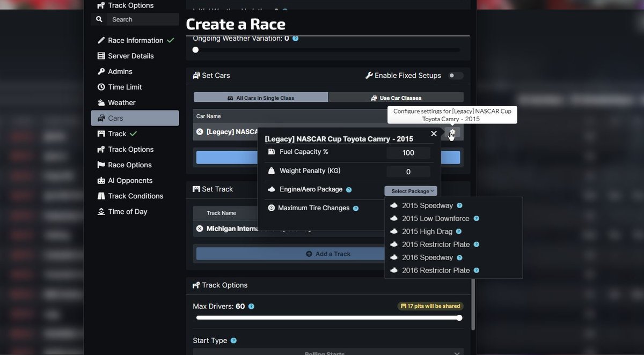Click help icon next to Ongoing Weather Variation
Image resolution: width=644 pixels, height=355 pixels.
point(295,39)
